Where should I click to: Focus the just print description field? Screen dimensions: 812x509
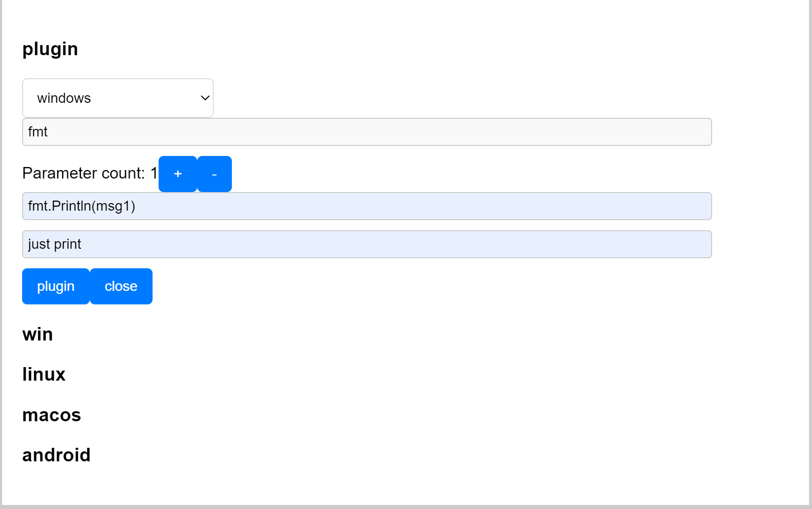pyautogui.click(x=366, y=244)
